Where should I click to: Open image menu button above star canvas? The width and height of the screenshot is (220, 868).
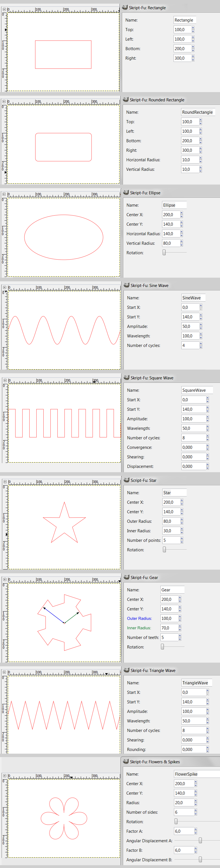point(5,482)
